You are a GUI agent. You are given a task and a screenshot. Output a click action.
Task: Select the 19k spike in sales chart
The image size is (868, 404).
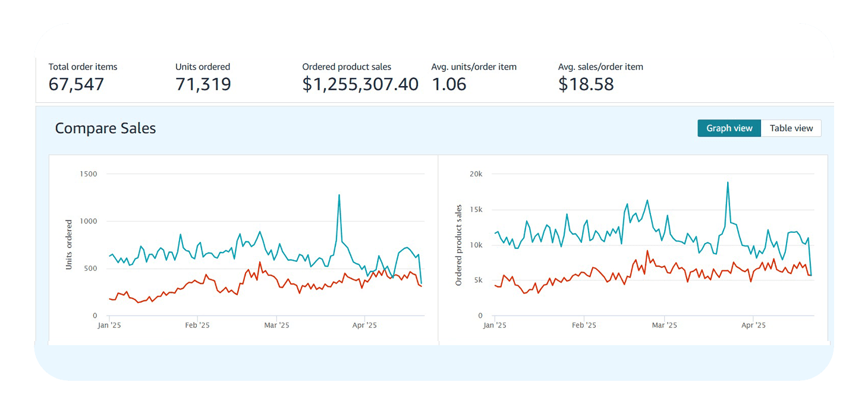click(x=729, y=182)
